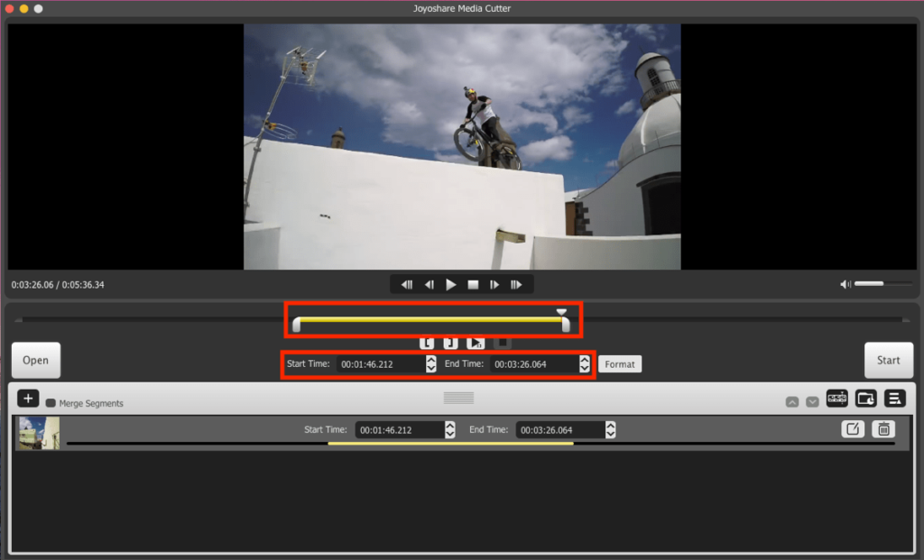Click the left trim handle on timeline

click(x=296, y=325)
